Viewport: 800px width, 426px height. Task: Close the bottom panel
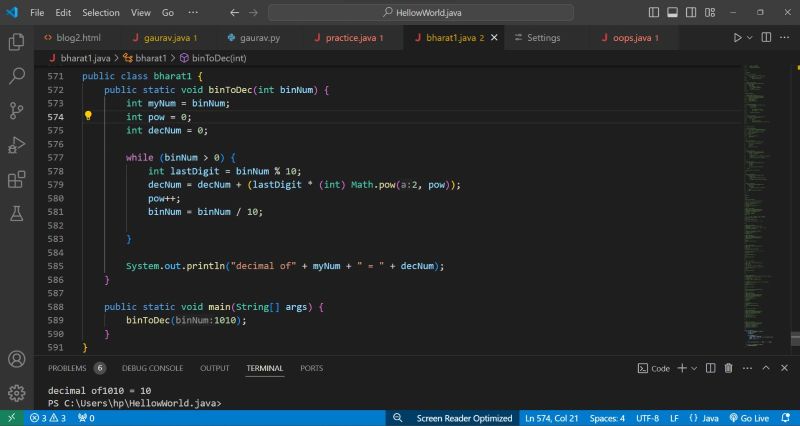pyautogui.click(x=784, y=368)
